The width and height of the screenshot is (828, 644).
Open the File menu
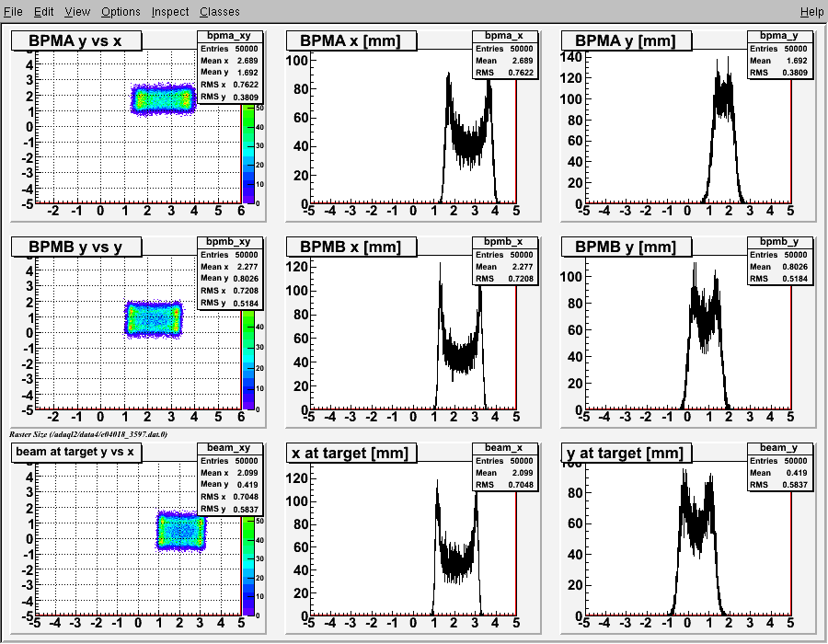click(13, 12)
